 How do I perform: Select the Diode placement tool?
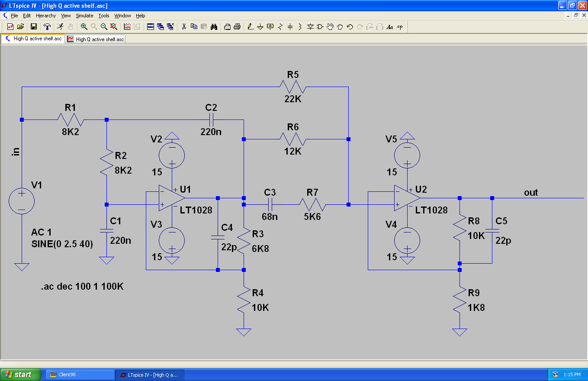[x=310, y=27]
